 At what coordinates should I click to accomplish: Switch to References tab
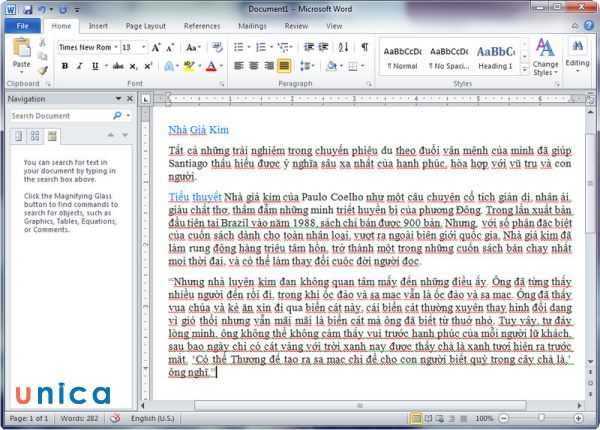pos(202,26)
